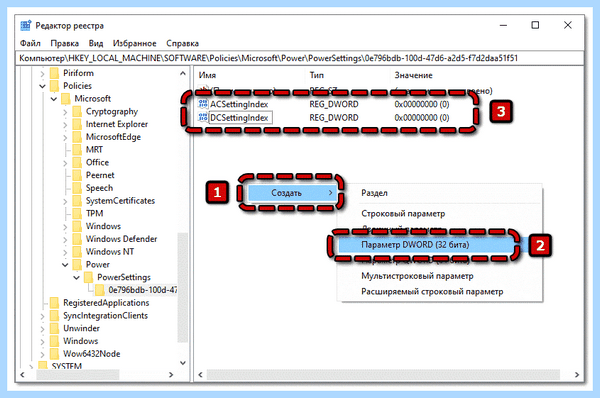Click tree pane scroll up arrow
The image size is (600, 398).
[183, 73]
